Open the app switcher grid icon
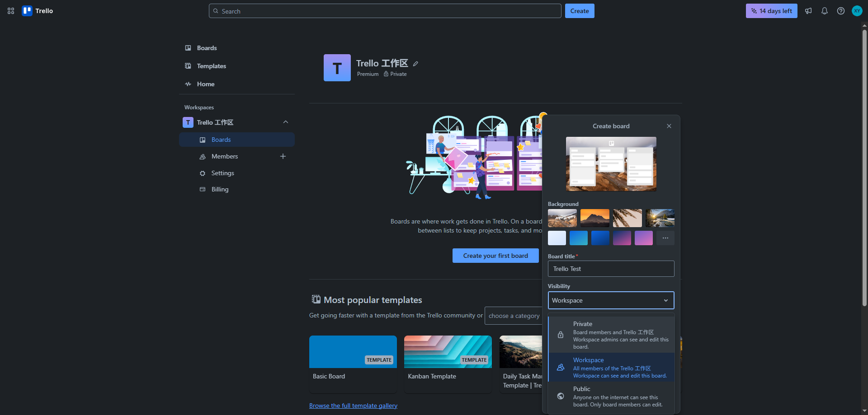 click(x=11, y=11)
